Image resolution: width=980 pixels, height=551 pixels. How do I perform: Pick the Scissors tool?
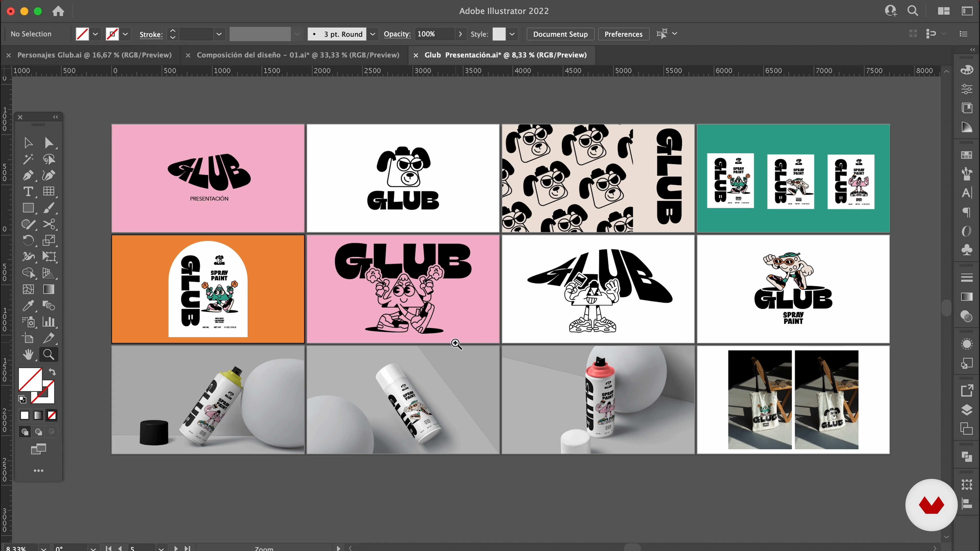(49, 224)
